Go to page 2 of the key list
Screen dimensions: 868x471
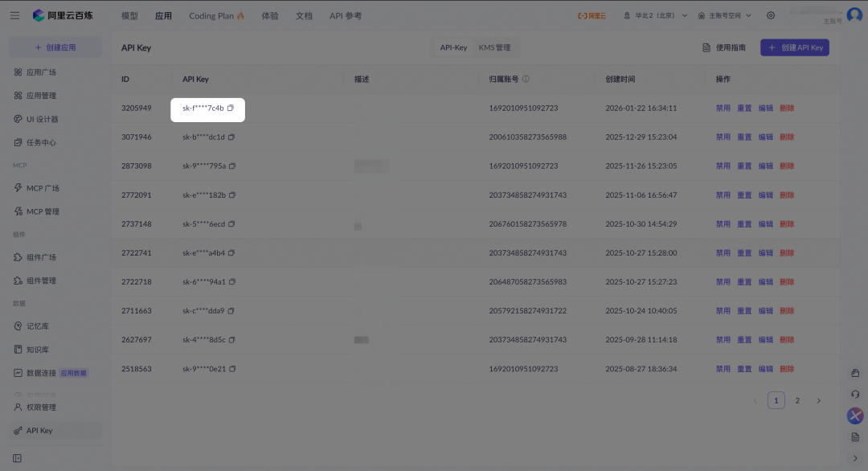tap(797, 400)
